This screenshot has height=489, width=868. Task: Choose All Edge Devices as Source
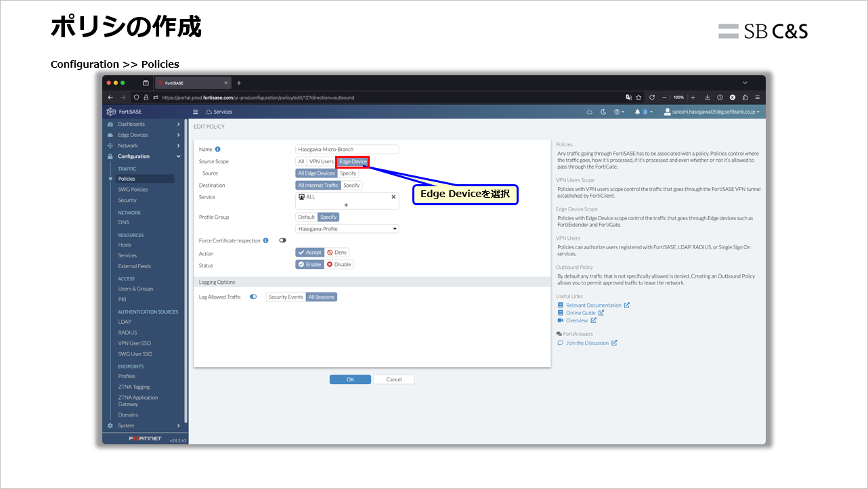pyautogui.click(x=316, y=173)
